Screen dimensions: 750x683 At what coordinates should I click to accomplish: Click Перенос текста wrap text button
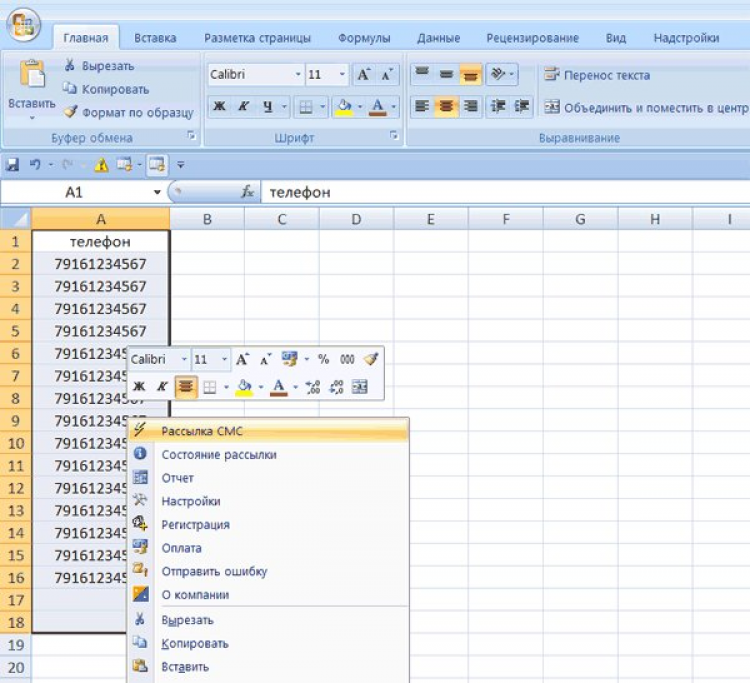(597, 75)
